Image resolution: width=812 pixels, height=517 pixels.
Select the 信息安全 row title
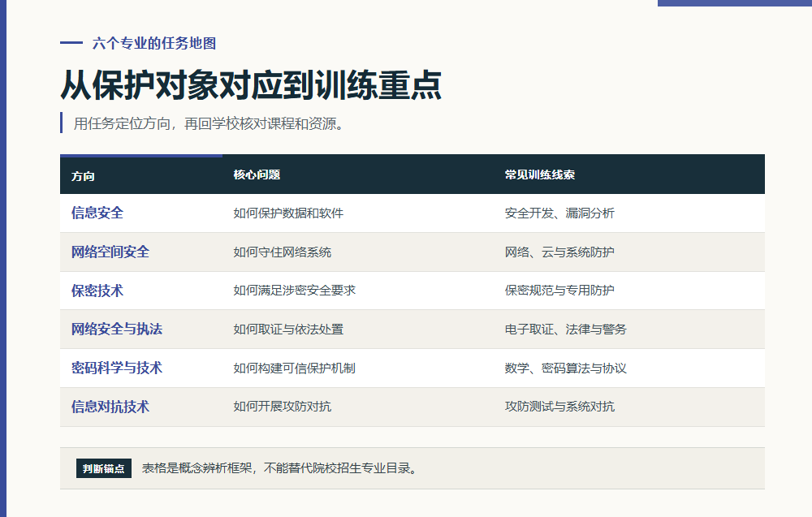[x=97, y=213]
